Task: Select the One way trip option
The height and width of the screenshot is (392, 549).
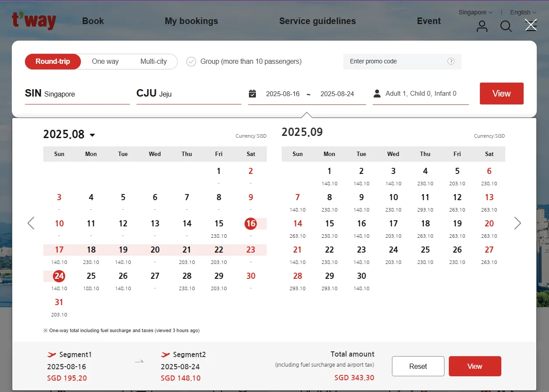Action: click(x=105, y=62)
